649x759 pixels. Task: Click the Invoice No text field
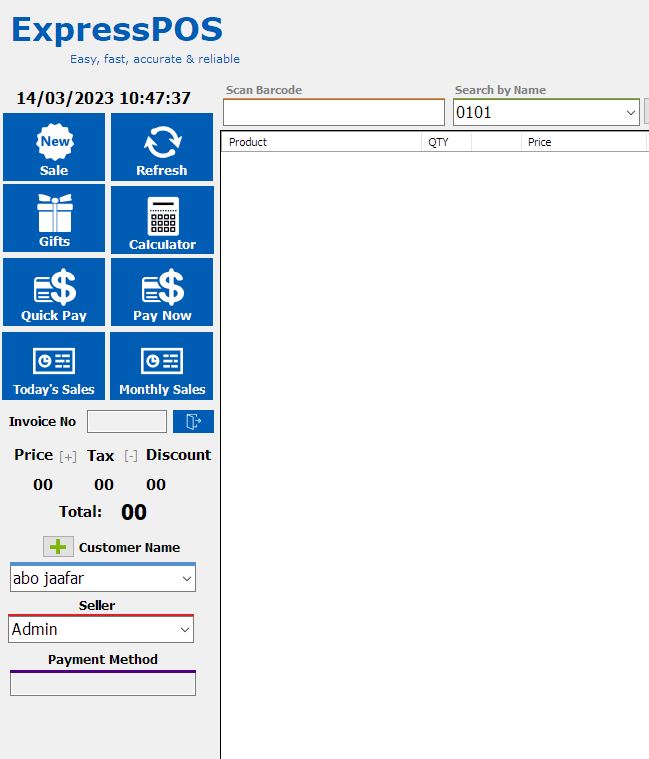[x=127, y=422]
